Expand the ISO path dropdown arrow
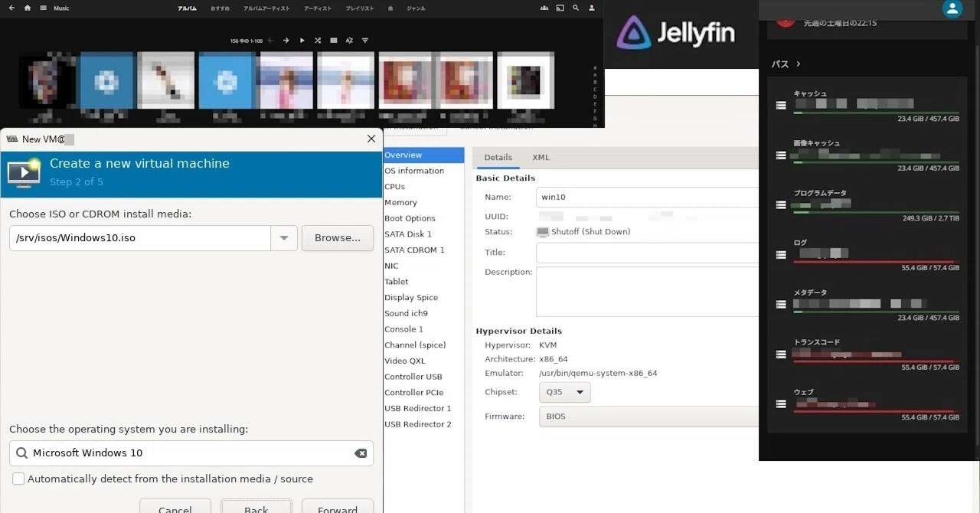The image size is (980, 513). pos(284,238)
